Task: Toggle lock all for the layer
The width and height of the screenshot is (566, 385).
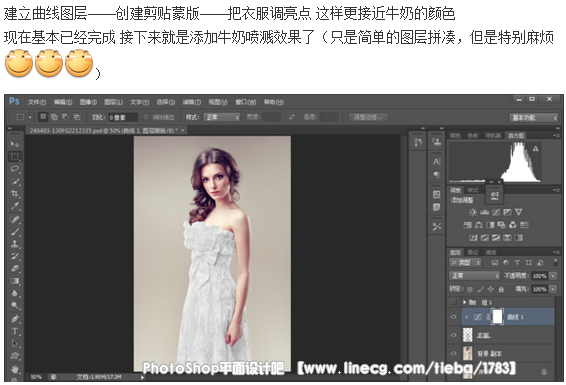Action: pos(501,289)
